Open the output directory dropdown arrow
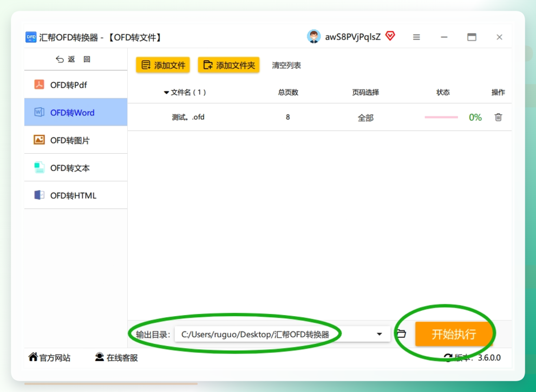This screenshot has height=392, width=536. point(379,334)
